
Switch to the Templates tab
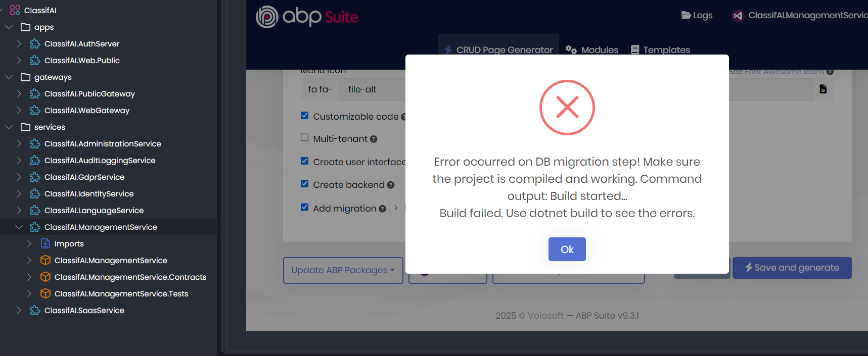coord(660,49)
